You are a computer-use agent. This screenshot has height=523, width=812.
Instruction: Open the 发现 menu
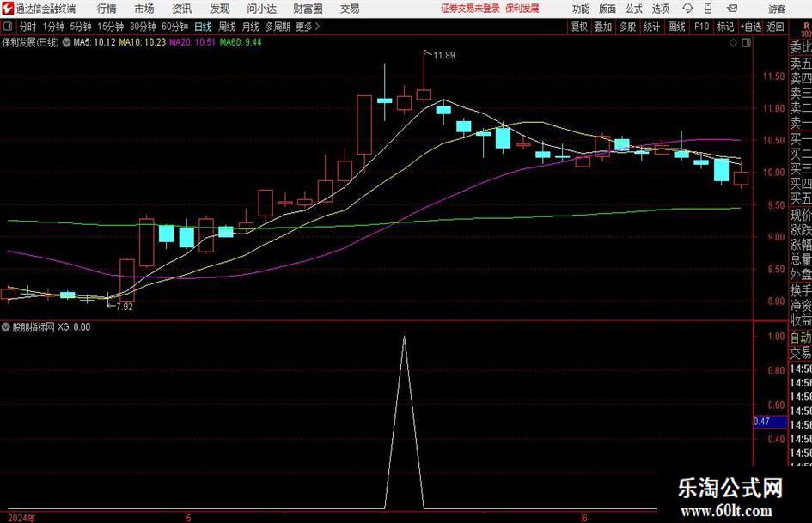coord(220,9)
